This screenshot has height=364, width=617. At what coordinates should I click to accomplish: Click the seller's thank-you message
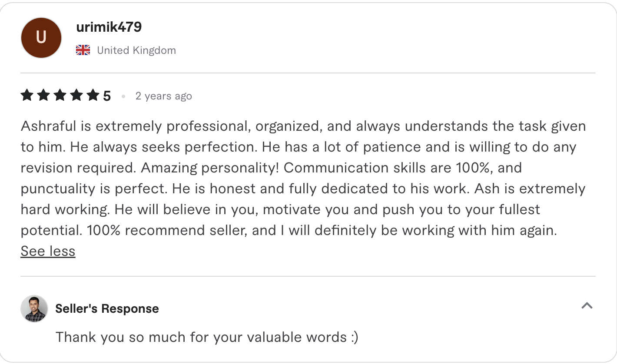click(x=207, y=337)
